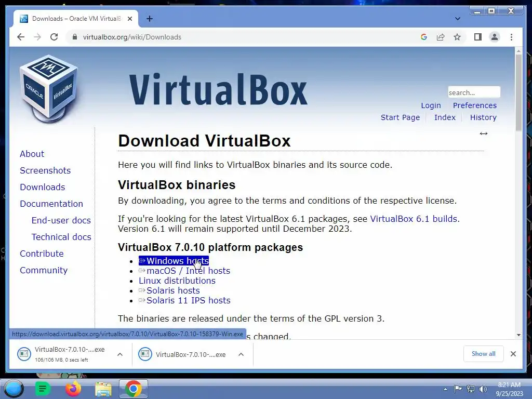Open File Explorer from the taskbar
This screenshot has width=532, height=399.
click(103, 389)
